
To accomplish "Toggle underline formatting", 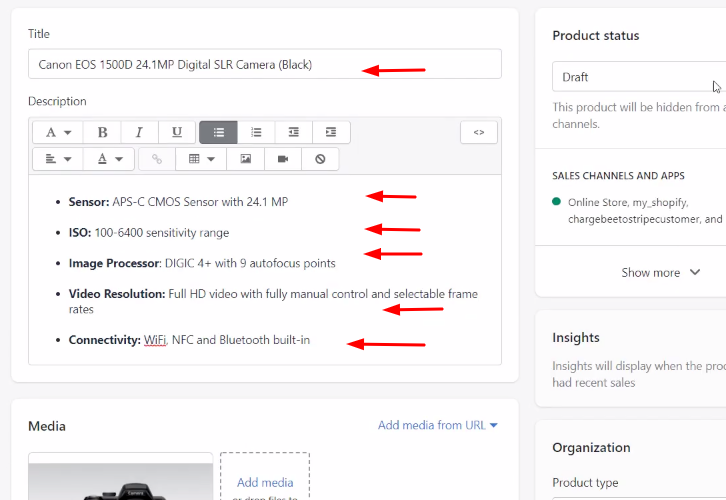I will (177, 132).
